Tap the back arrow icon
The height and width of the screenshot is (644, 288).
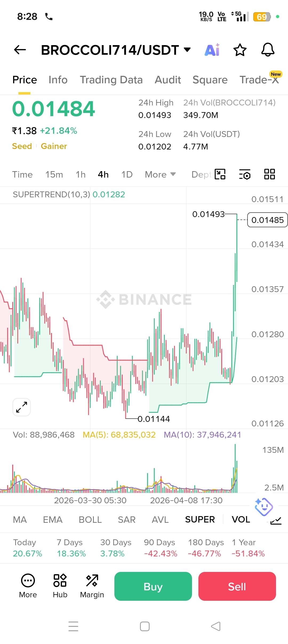point(20,50)
